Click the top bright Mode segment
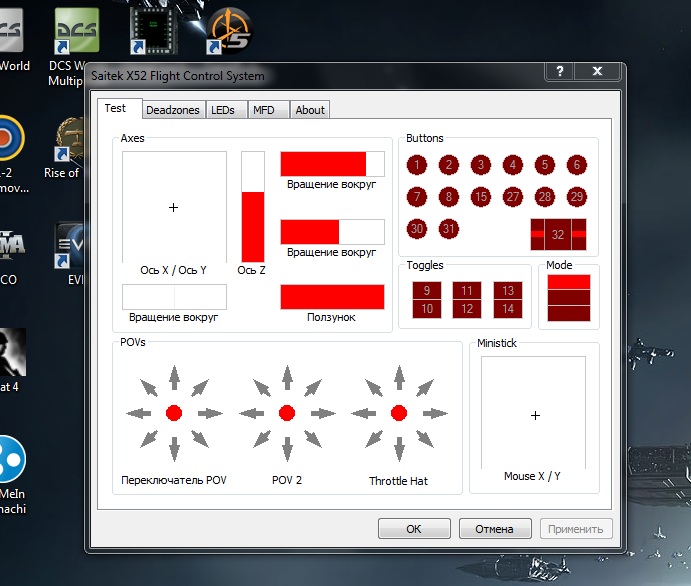Screen dimensions: 691x586 pyautogui.click(x=569, y=282)
